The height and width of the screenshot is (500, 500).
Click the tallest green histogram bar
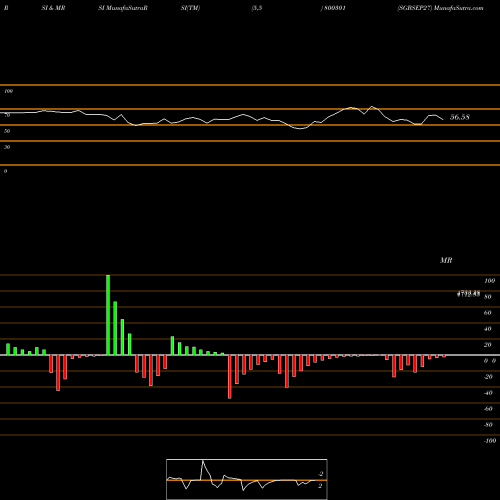tap(108, 315)
